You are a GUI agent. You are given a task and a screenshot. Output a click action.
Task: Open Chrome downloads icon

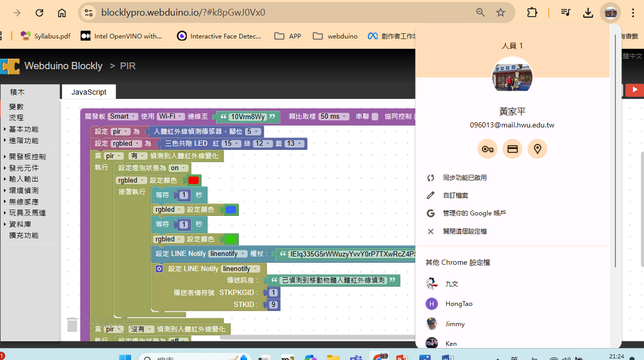coord(588,12)
